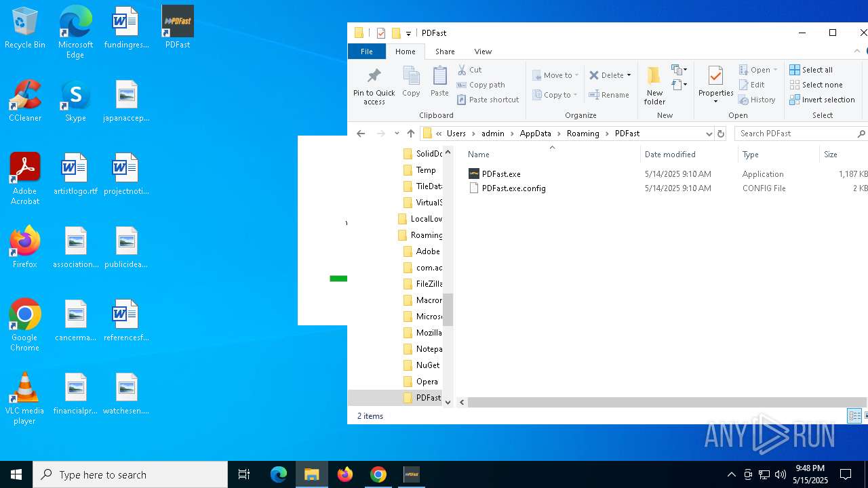868x488 pixels.
Task: Switch to View ribbon tab
Action: pos(483,52)
